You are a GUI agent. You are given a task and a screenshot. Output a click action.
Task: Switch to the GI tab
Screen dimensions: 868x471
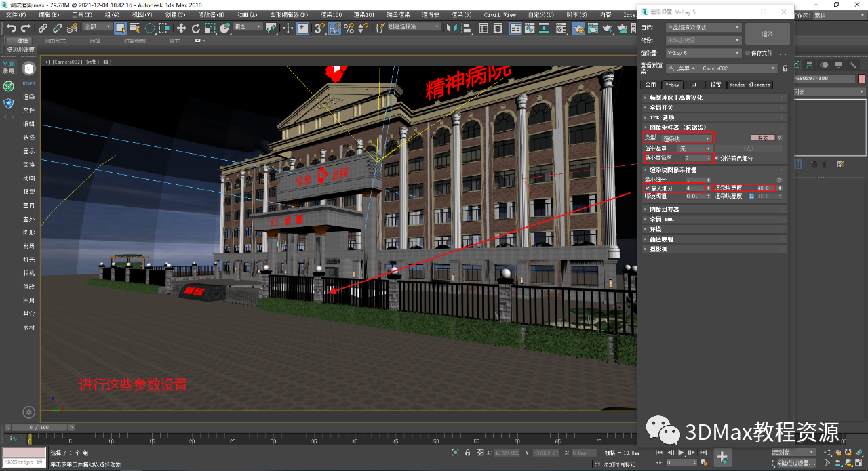[x=693, y=85]
